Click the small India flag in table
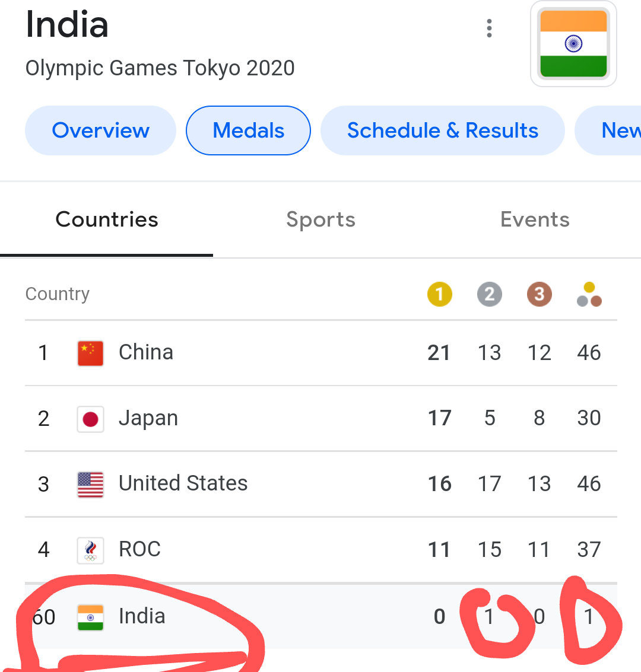The image size is (641, 672). click(90, 617)
